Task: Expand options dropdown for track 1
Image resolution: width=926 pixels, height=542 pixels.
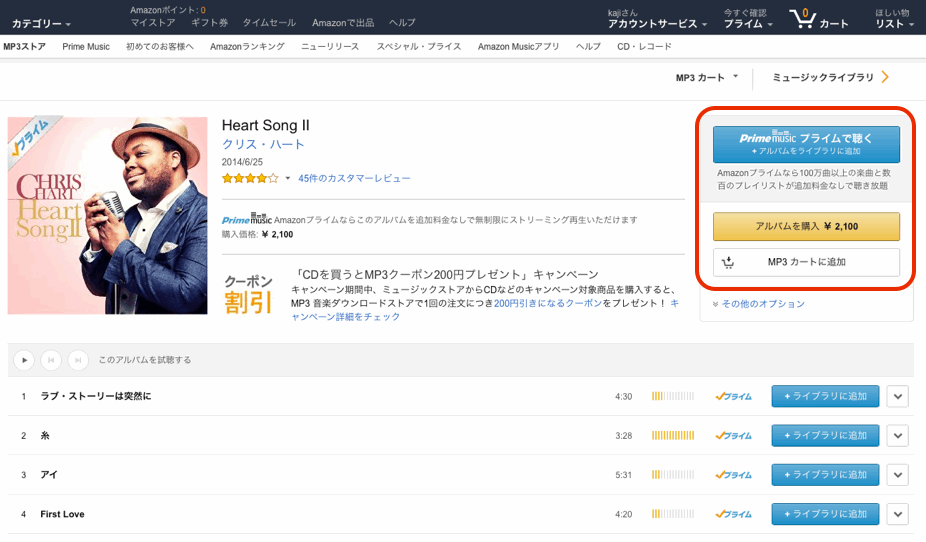Action: pos(897,397)
